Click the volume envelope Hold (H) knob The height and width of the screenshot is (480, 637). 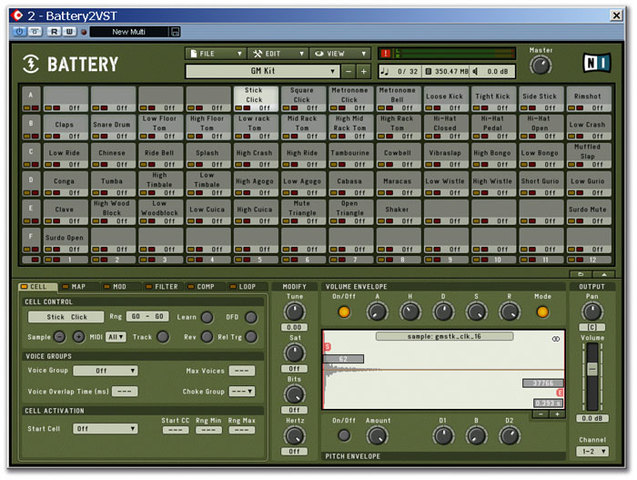tap(410, 312)
